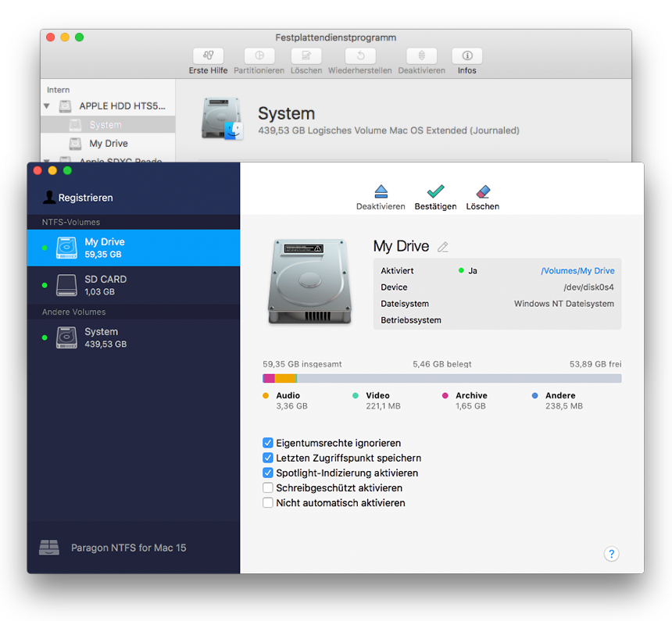Select SD CARD 1,03 GB volume

[134, 285]
